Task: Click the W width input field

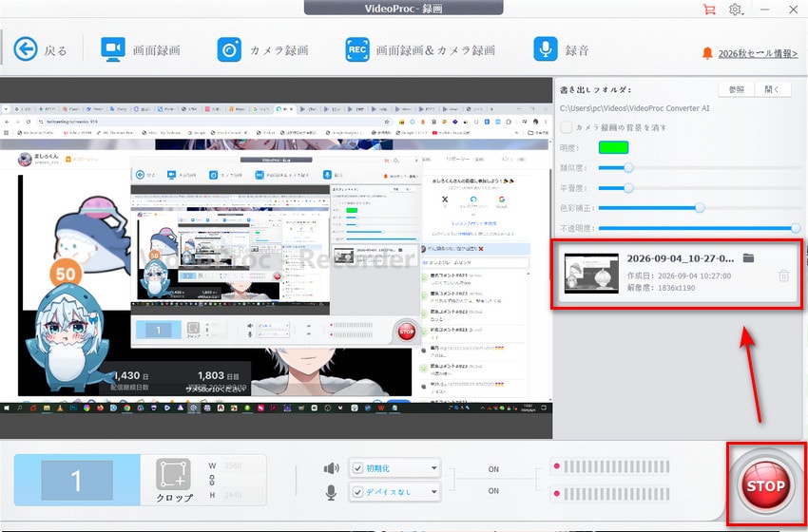Action: (243, 465)
